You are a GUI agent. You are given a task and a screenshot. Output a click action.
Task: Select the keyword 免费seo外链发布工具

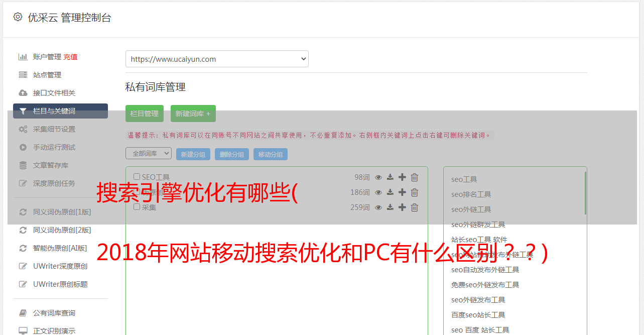(x=485, y=285)
